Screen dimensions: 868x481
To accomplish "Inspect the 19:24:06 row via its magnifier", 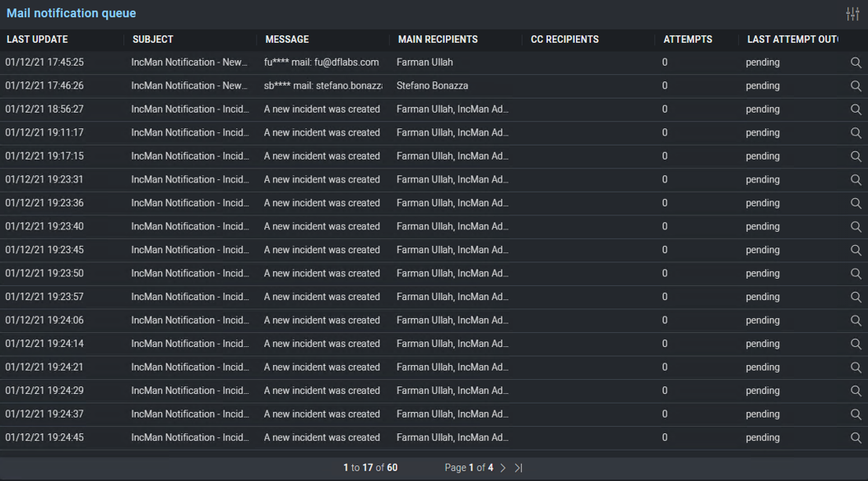I will [x=855, y=320].
